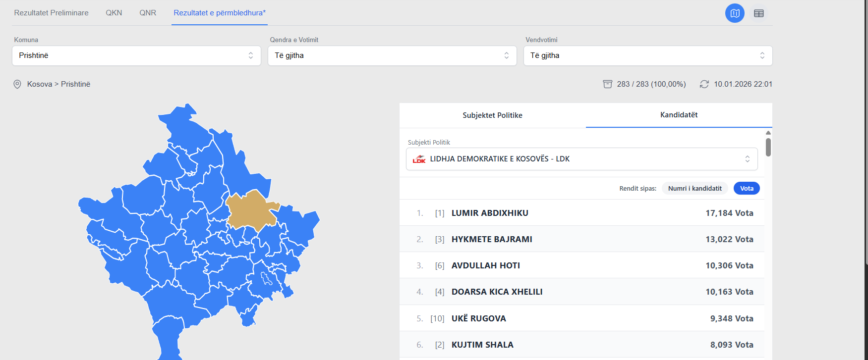Screen dimensions: 868x360
Task: Click the ballot box icon by 283 / 283
Action: tap(607, 84)
